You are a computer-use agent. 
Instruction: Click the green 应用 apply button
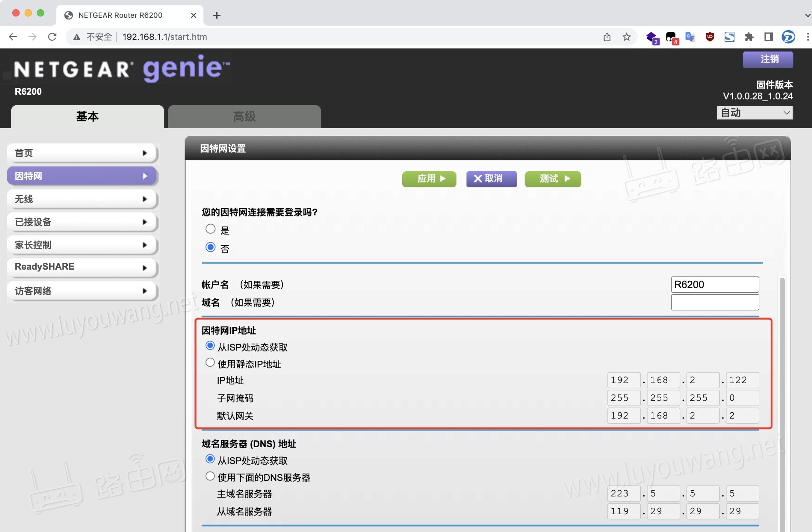(429, 179)
